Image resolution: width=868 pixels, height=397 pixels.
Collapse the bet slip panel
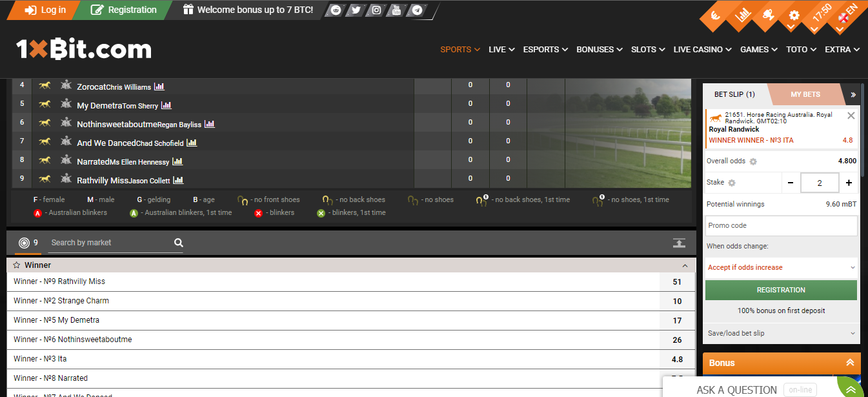tap(853, 95)
